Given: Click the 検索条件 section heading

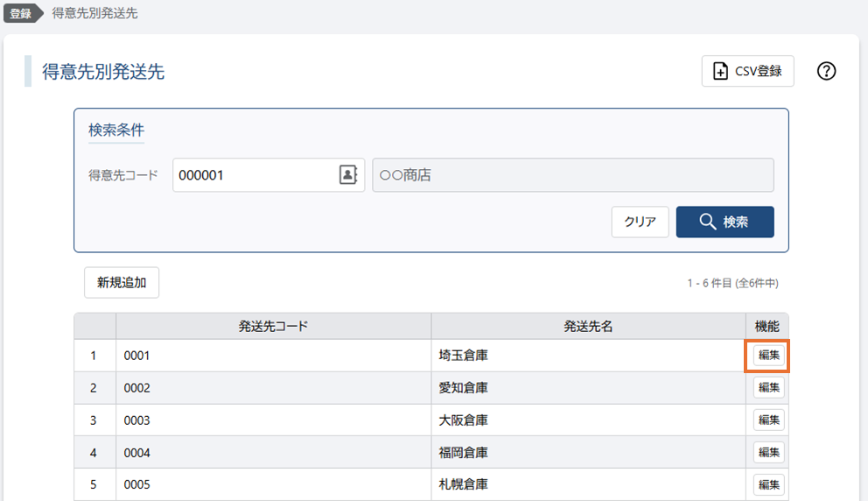Looking at the screenshot, I should click(116, 131).
